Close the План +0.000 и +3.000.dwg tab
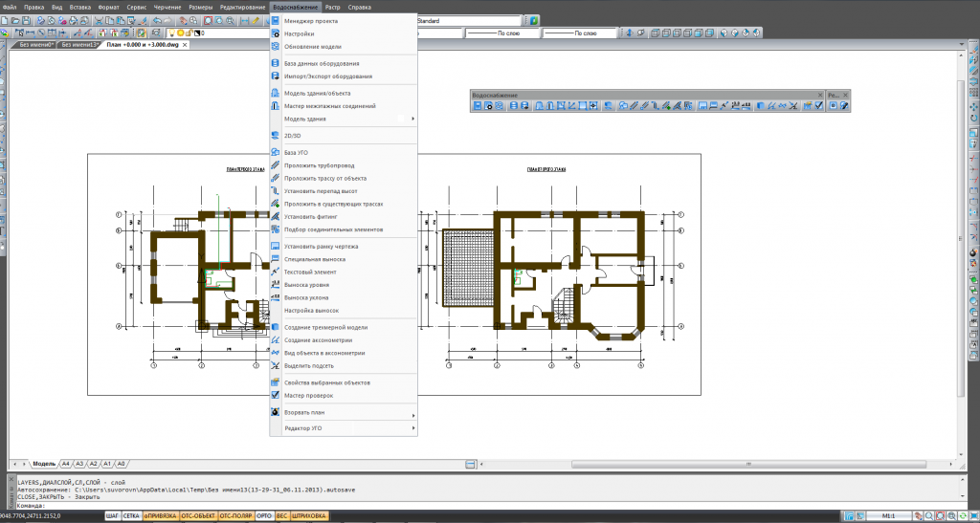Screen dimensions: 980x523 pos(186,44)
